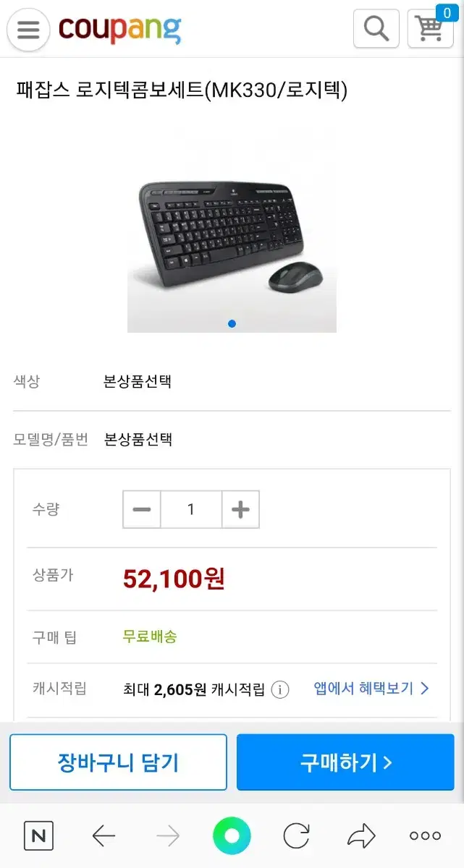This screenshot has height=868, width=464.
Task: Tap the search magnifier icon
Action: tap(376, 29)
